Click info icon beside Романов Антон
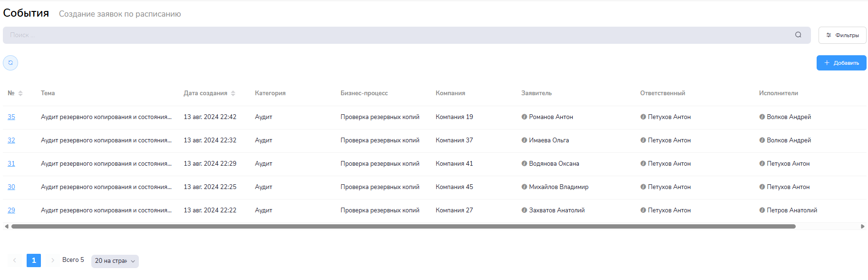 tap(524, 117)
